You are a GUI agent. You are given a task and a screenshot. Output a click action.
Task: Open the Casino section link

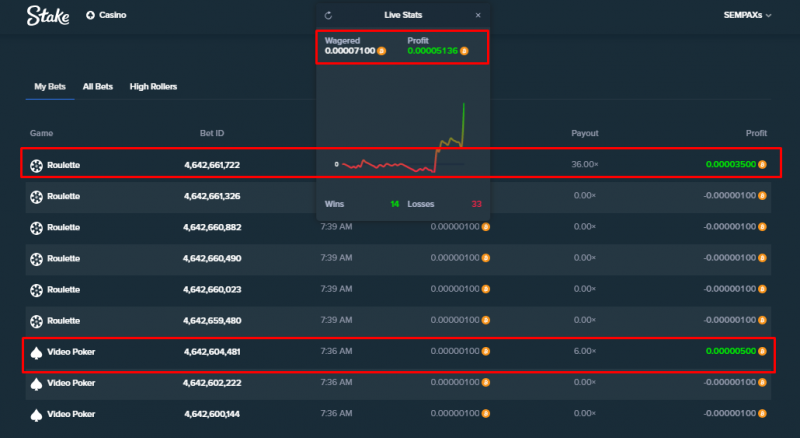point(113,15)
